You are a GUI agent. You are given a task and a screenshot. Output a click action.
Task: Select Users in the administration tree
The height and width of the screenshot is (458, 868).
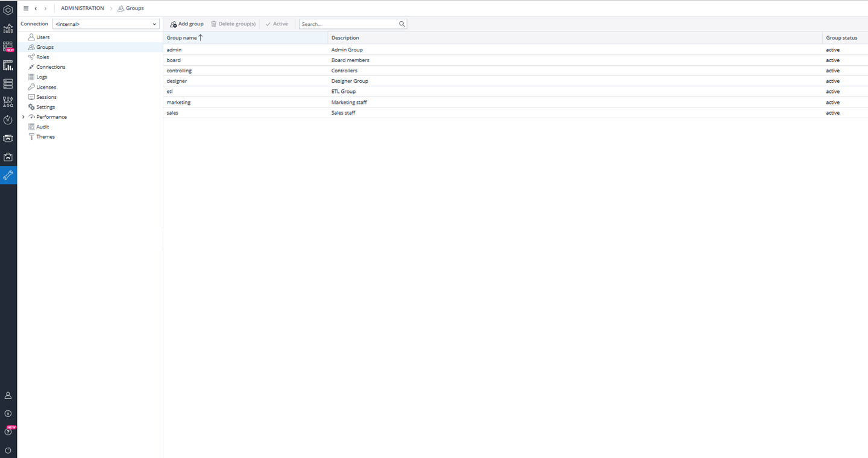click(x=43, y=37)
